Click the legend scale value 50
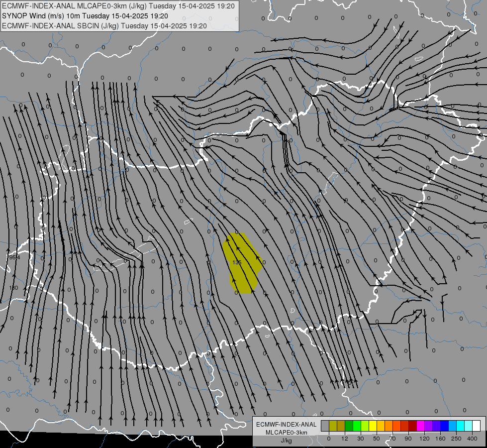This screenshot has width=487, height=448. [x=377, y=439]
